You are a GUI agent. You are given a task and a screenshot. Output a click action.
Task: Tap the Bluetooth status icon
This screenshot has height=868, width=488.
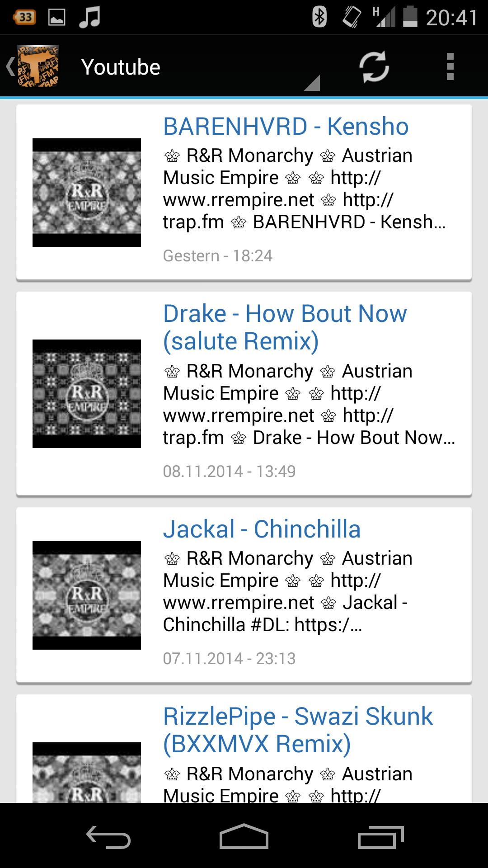click(319, 17)
